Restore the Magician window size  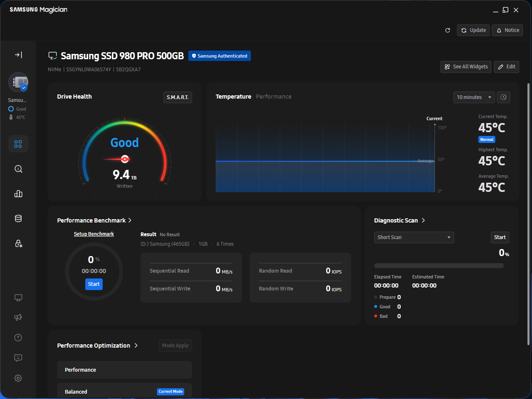[505, 10]
